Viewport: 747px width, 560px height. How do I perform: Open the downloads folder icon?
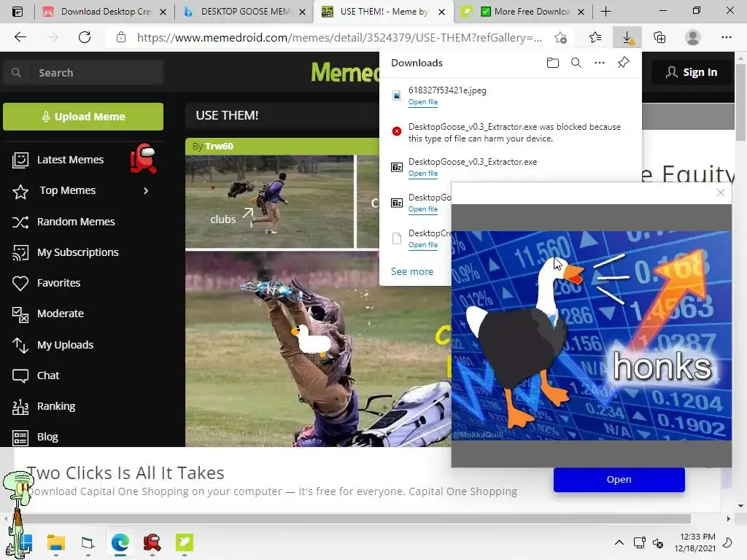pos(553,63)
